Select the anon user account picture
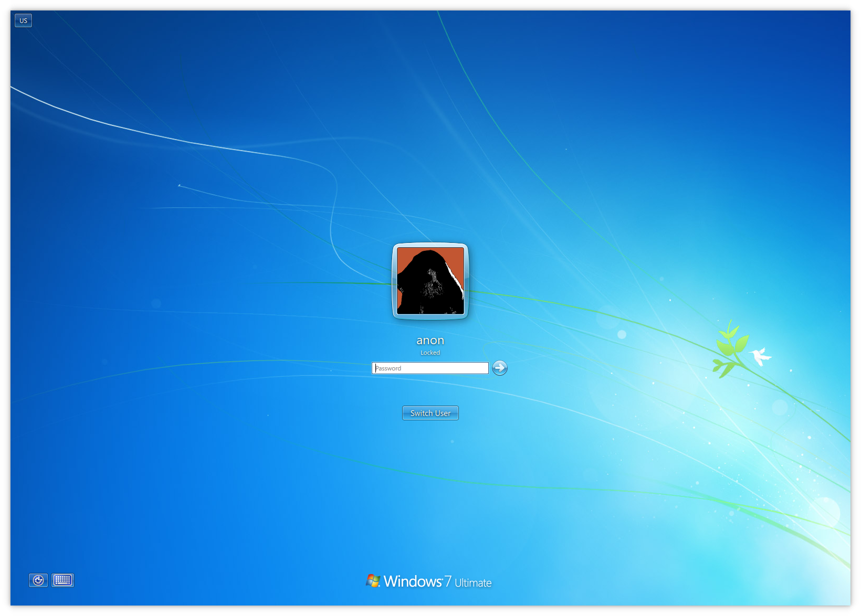 click(x=430, y=281)
